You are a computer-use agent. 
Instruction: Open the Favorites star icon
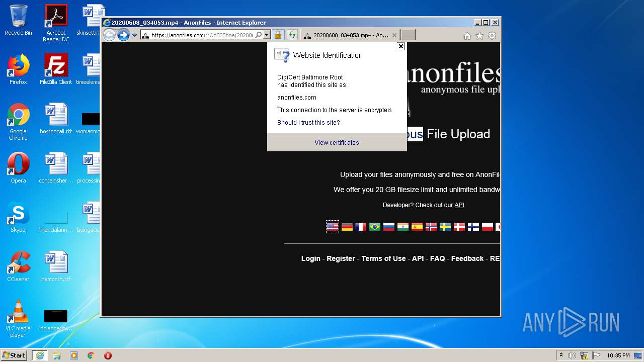click(x=479, y=36)
